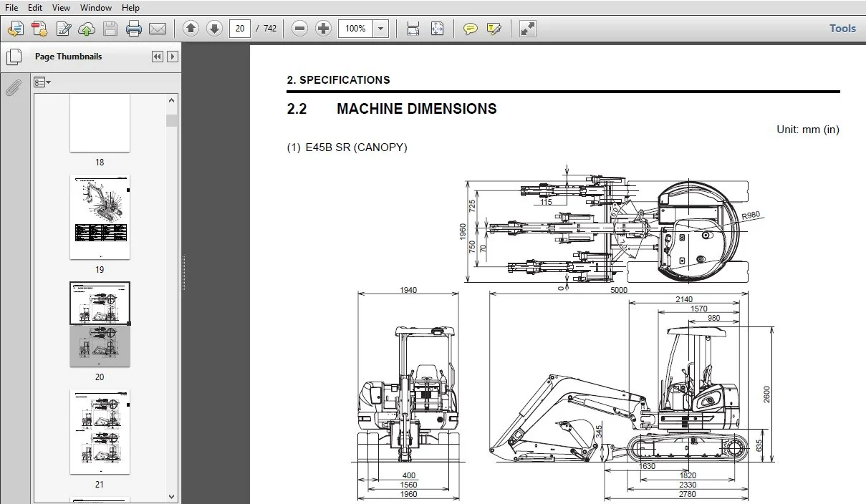Click the zoom in plus button
The width and height of the screenshot is (866, 504).
(324, 29)
